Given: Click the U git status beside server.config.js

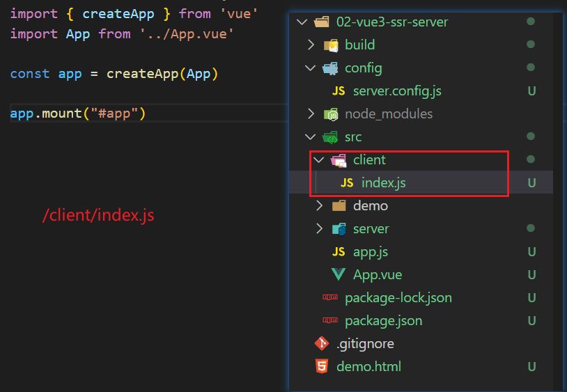Looking at the screenshot, I should coord(531,91).
